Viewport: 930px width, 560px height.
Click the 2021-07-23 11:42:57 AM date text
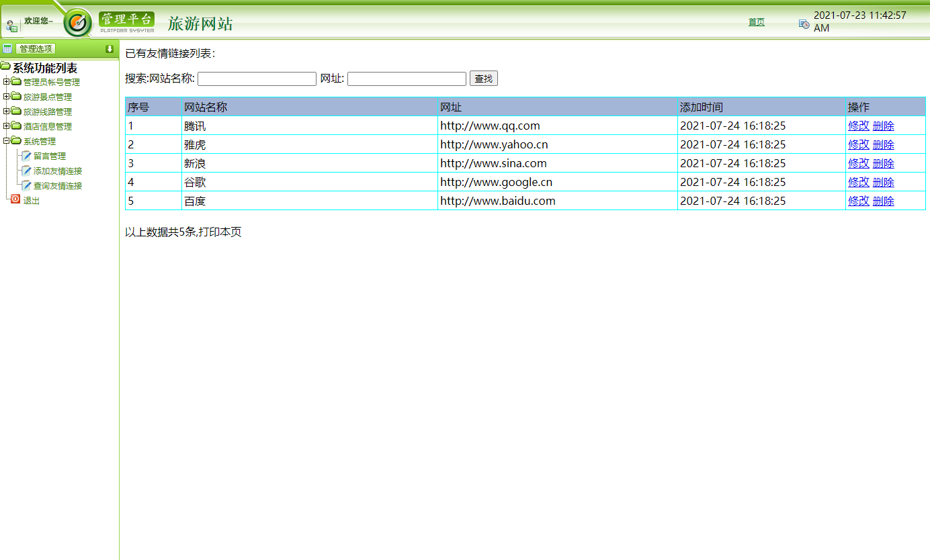(860, 21)
